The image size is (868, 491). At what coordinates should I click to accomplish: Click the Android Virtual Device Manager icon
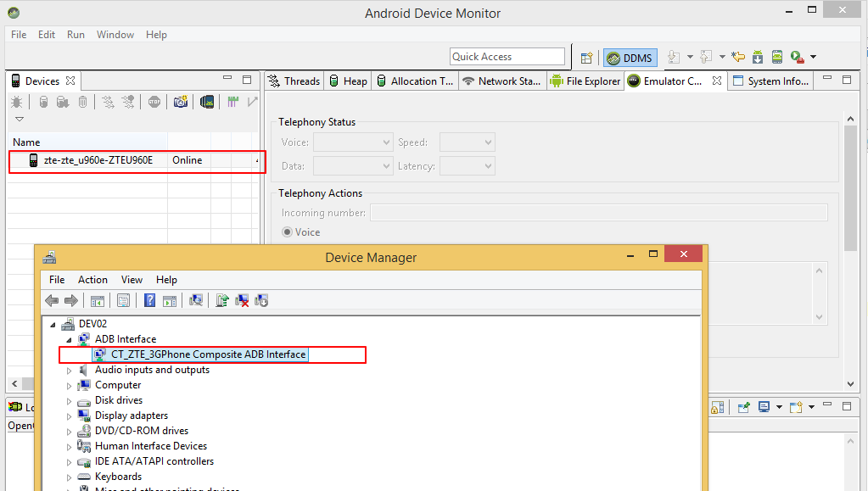click(x=777, y=57)
